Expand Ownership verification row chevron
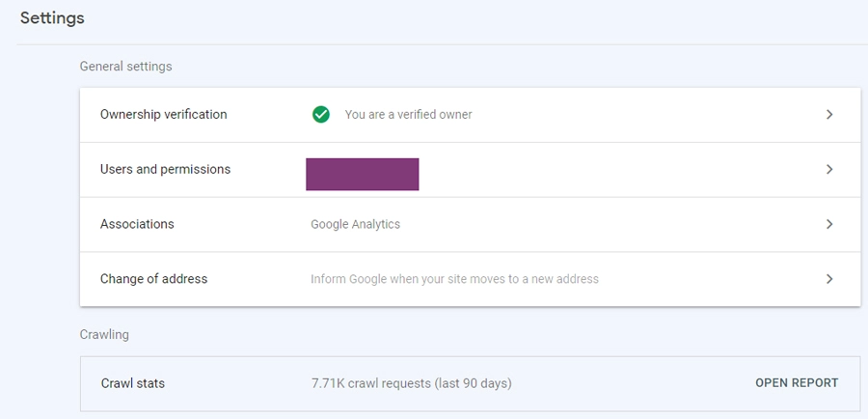This screenshot has width=868, height=419. pos(829,115)
